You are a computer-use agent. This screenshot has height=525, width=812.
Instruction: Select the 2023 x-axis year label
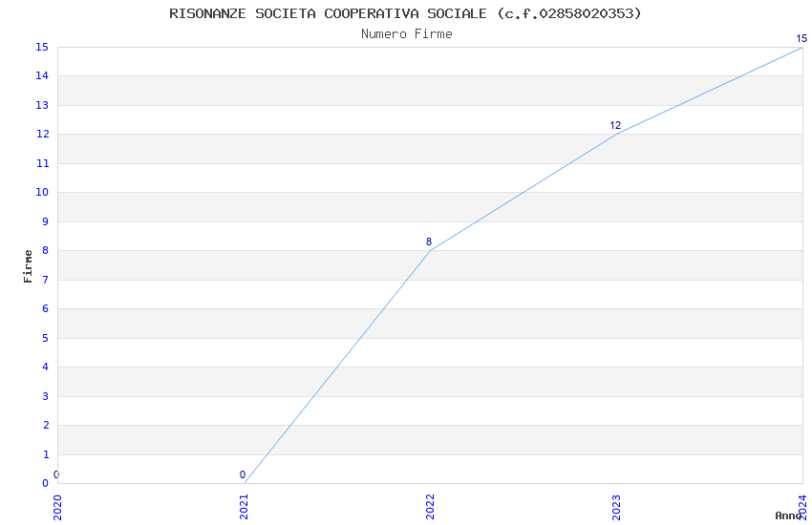(x=616, y=508)
